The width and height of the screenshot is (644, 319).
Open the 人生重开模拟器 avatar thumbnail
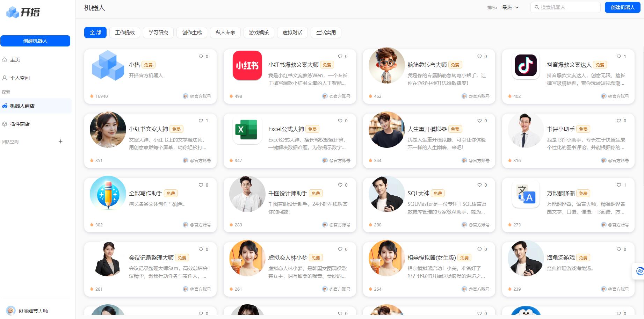tap(386, 130)
